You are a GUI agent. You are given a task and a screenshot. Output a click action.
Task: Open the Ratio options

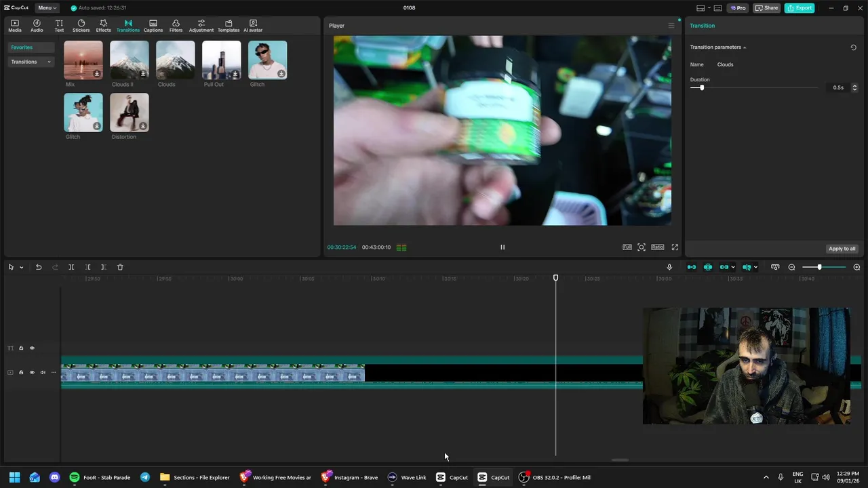click(658, 247)
